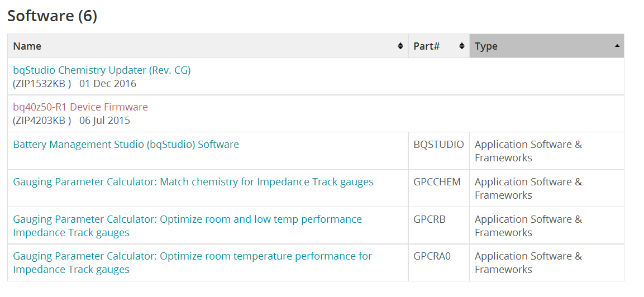Click the Software (6) section heading
The height and width of the screenshot is (297, 644).
tap(52, 16)
